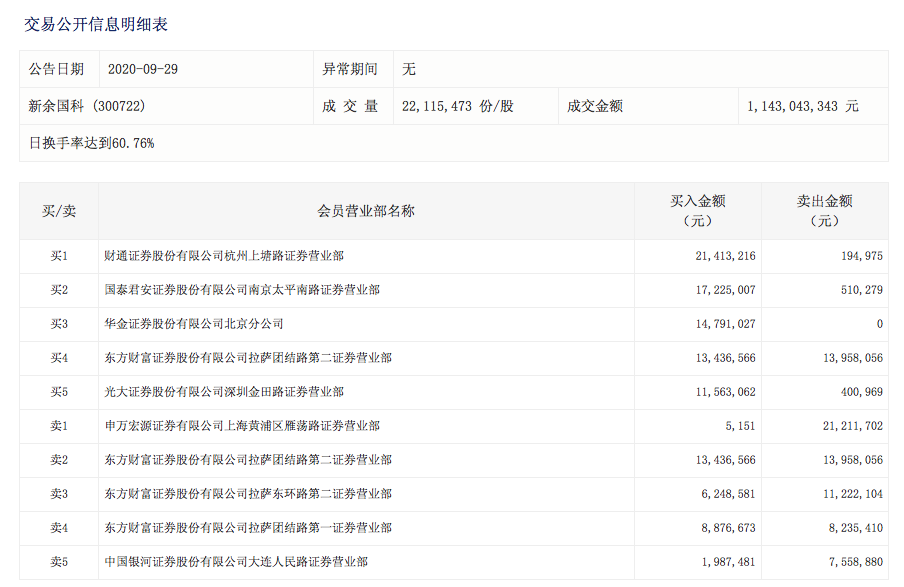Click buy amount 21,413,216 in row 买1
Screen dimensions: 904x587
point(725,256)
